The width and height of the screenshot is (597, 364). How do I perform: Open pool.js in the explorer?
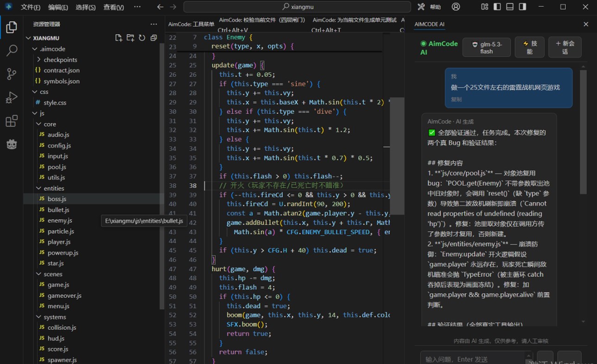[x=57, y=167]
